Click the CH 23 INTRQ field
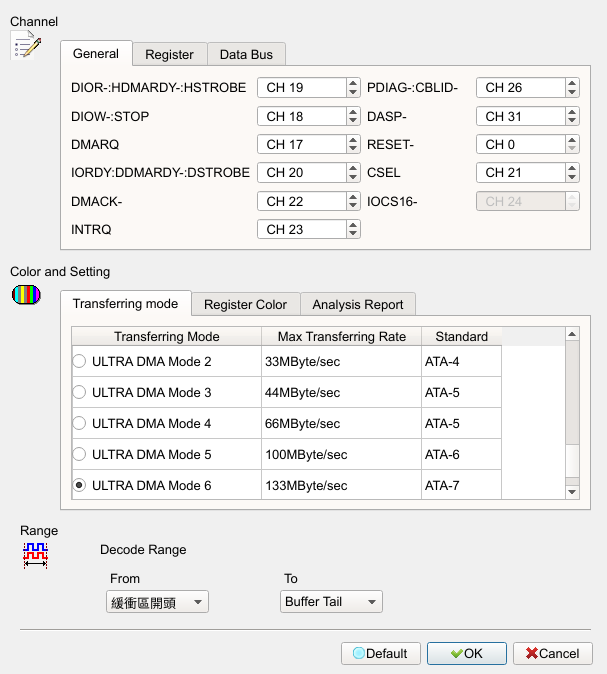The width and height of the screenshot is (607, 674). (x=302, y=229)
